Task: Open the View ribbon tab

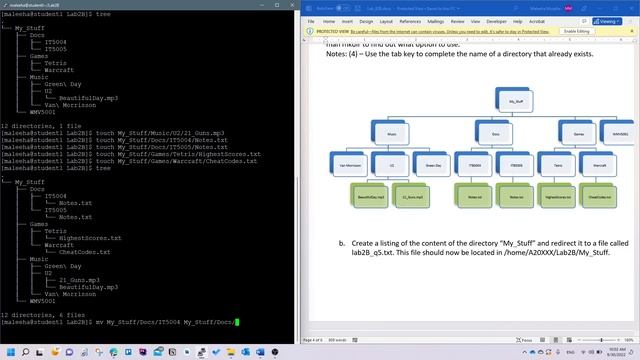Action: coord(476,21)
